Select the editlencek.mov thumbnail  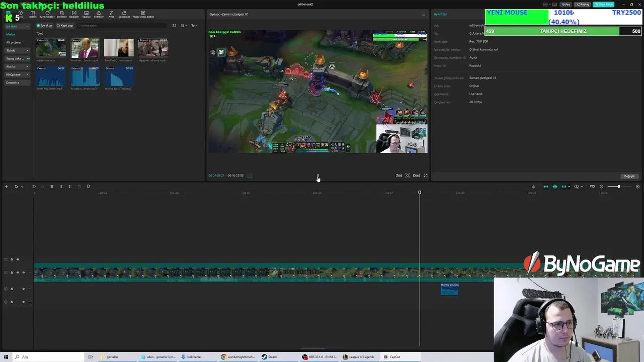[50, 47]
